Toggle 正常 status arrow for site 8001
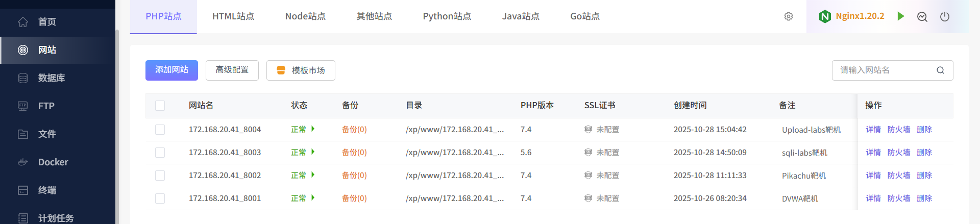The width and height of the screenshot is (980, 224). tap(313, 198)
